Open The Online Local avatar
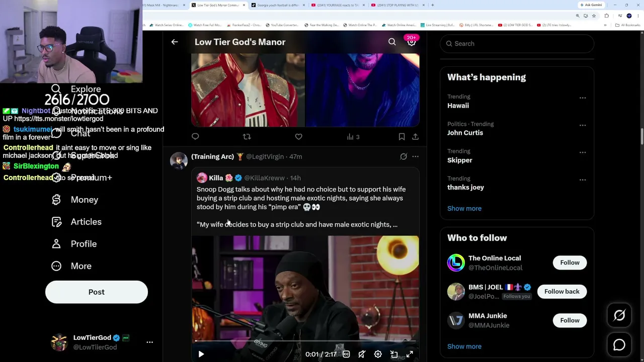This screenshot has height=362, width=644. tap(456, 262)
